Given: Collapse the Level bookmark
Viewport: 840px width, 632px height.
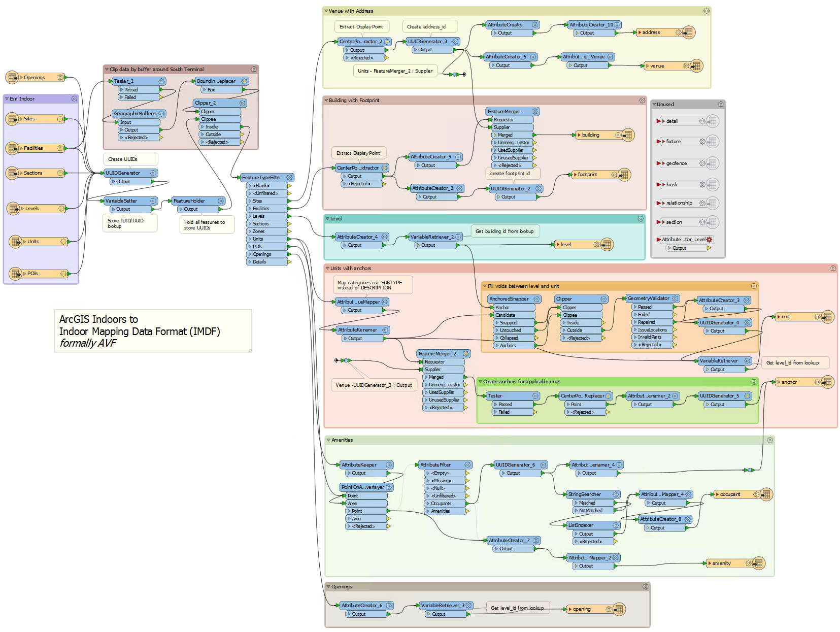Looking at the screenshot, I should click(327, 219).
